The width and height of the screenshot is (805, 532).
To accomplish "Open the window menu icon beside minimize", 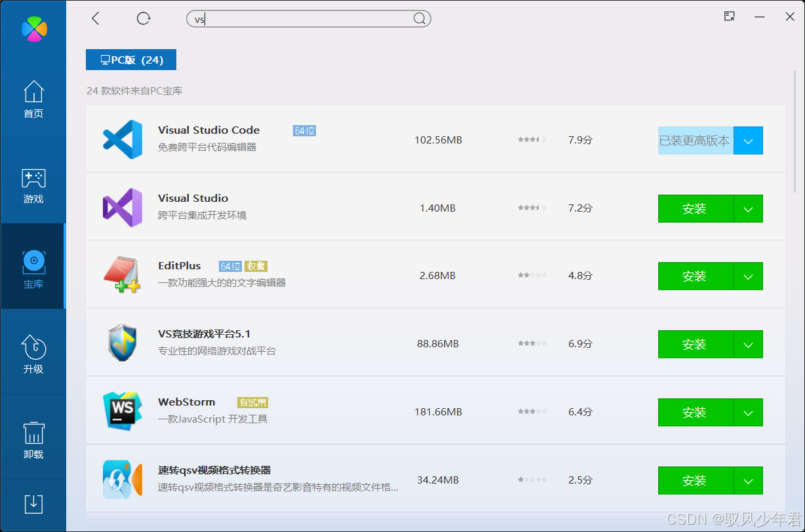I will (x=730, y=16).
